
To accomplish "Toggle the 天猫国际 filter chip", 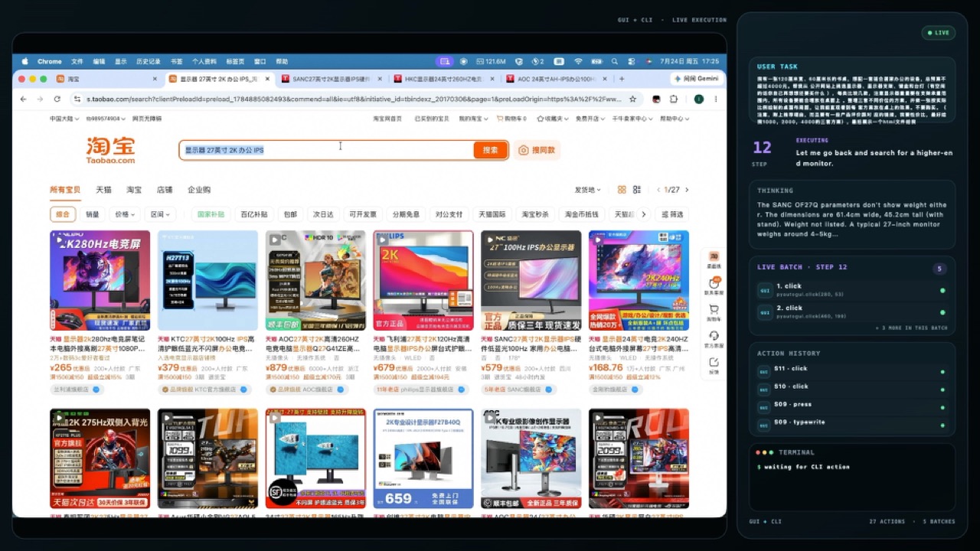I will click(x=492, y=214).
